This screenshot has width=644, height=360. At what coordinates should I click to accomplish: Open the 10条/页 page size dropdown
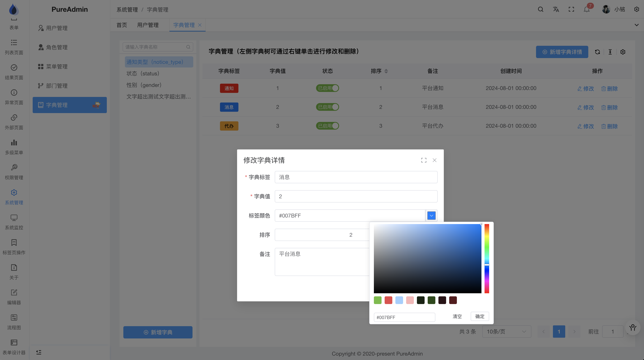pos(506,332)
